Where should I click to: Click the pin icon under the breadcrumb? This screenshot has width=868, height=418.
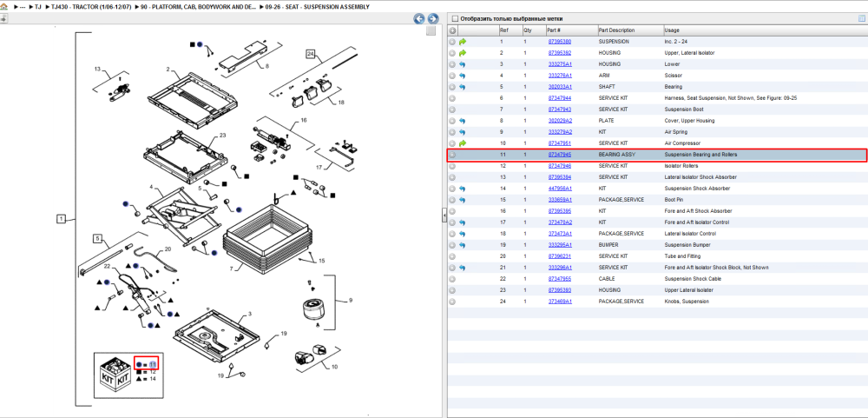click(x=3, y=19)
